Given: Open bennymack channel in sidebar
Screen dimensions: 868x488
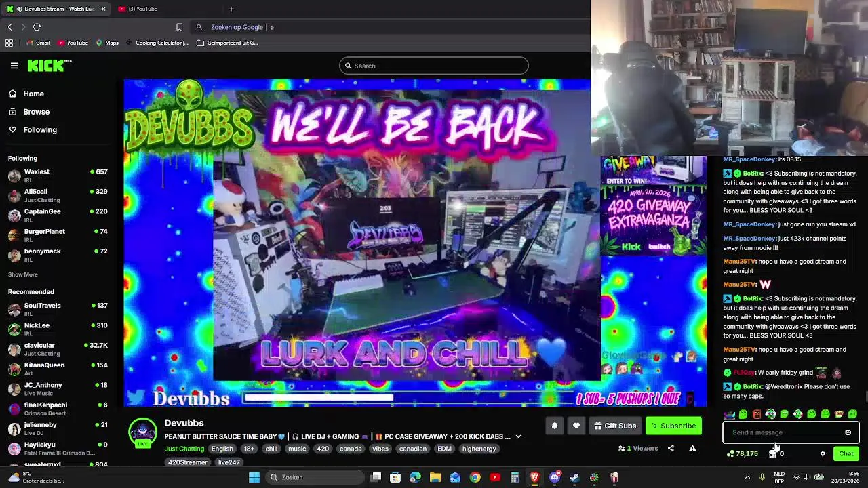Looking at the screenshot, I should (x=58, y=255).
